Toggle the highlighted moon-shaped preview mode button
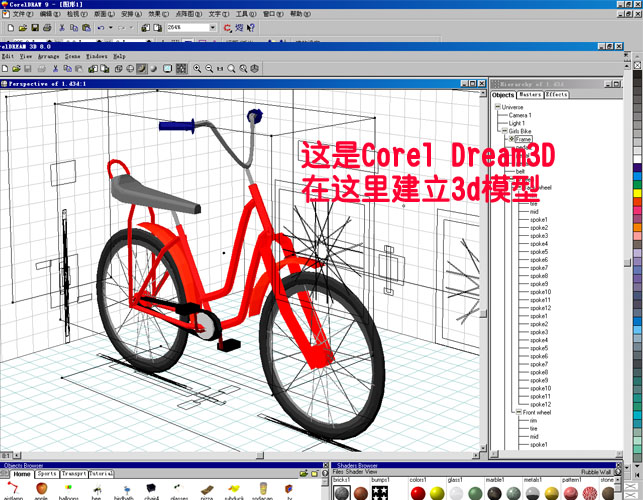Screen dimensions: 643x500 tap(142, 68)
